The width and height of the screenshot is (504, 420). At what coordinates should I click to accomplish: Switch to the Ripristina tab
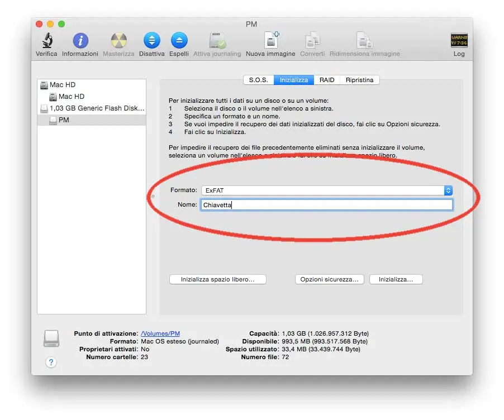point(359,80)
